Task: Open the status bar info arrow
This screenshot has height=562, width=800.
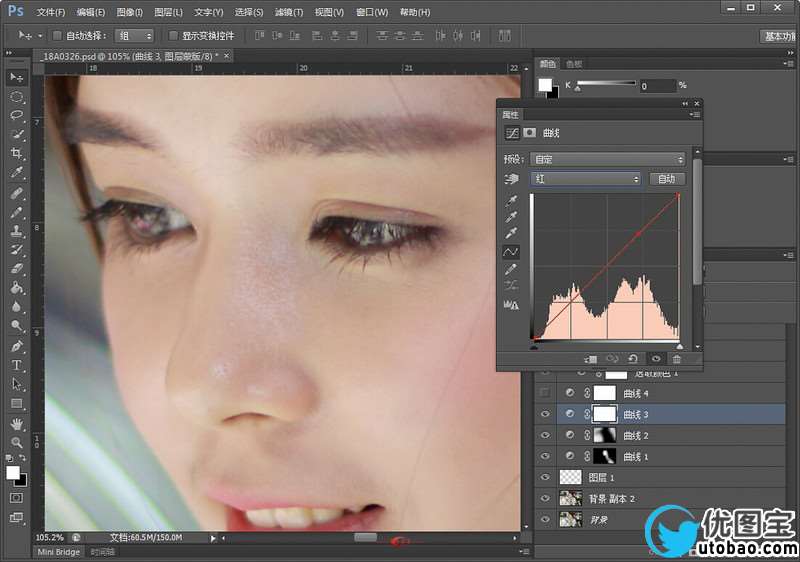Action: point(213,538)
